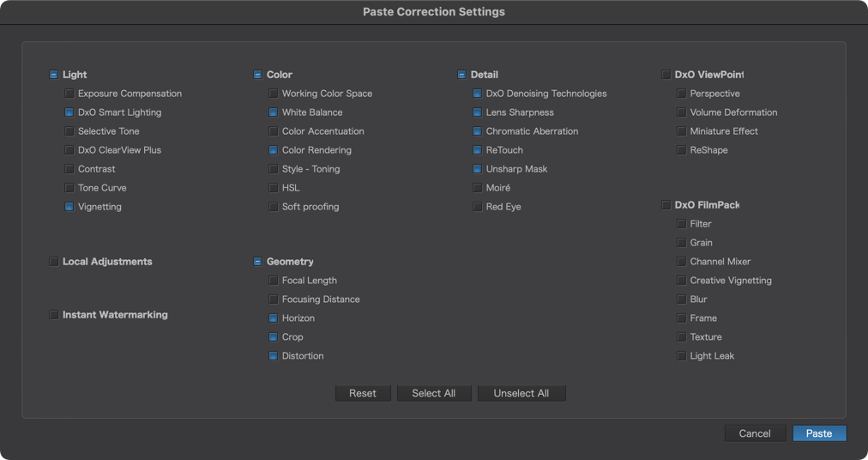
Task: Uncheck the Horizon option
Action: [274, 318]
